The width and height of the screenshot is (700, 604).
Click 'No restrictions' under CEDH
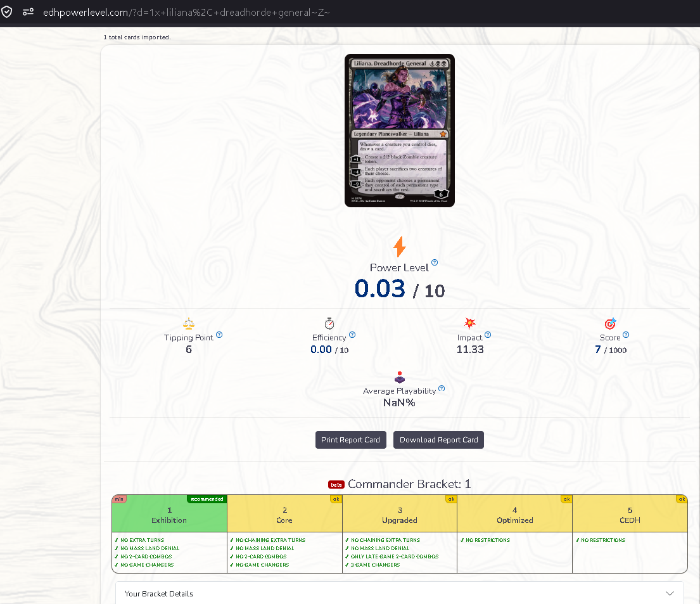tap(603, 540)
